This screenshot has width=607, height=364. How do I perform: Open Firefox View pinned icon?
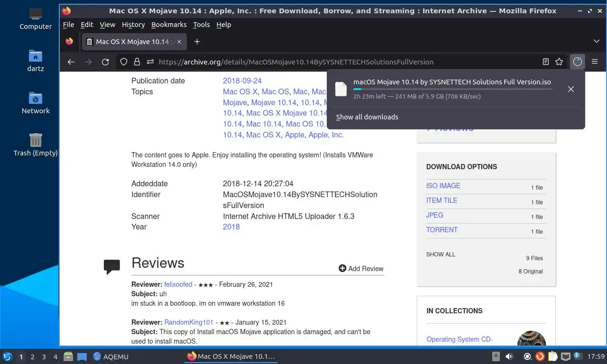click(x=69, y=41)
